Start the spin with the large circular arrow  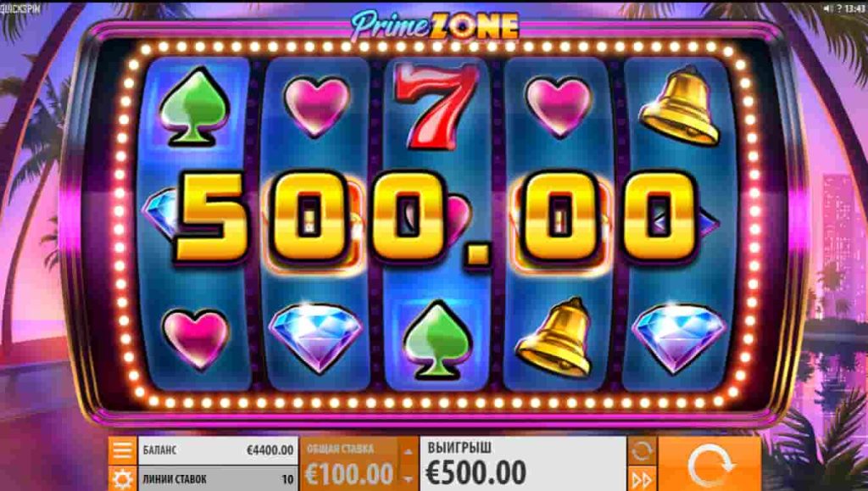point(709,465)
